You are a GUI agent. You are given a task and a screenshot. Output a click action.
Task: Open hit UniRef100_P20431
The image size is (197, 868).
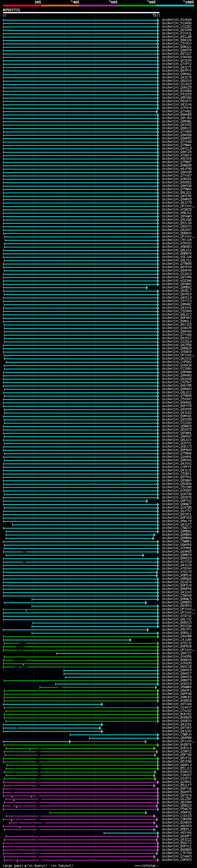coord(177,33)
